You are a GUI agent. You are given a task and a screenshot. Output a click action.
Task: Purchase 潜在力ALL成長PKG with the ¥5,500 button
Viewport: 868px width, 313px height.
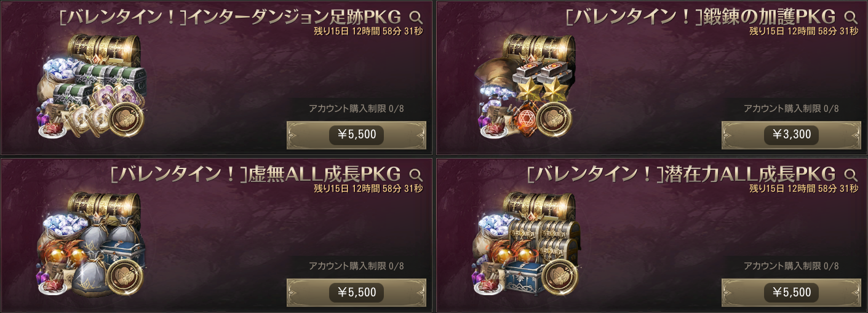point(792,292)
